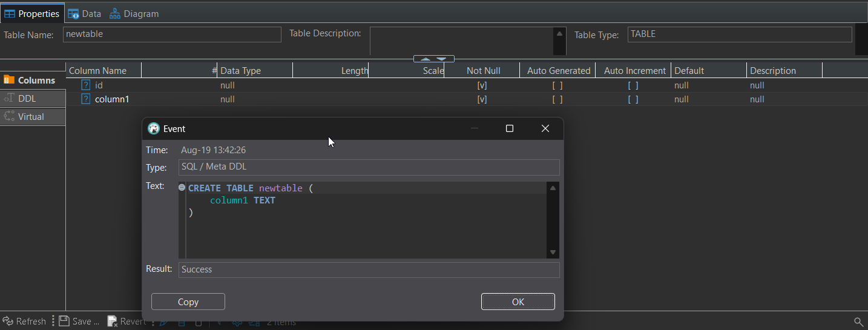This screenshot has height=330, width=868.
Task: Toggle Auto Generated checkbox for column1 row
Action: (557, 99)
